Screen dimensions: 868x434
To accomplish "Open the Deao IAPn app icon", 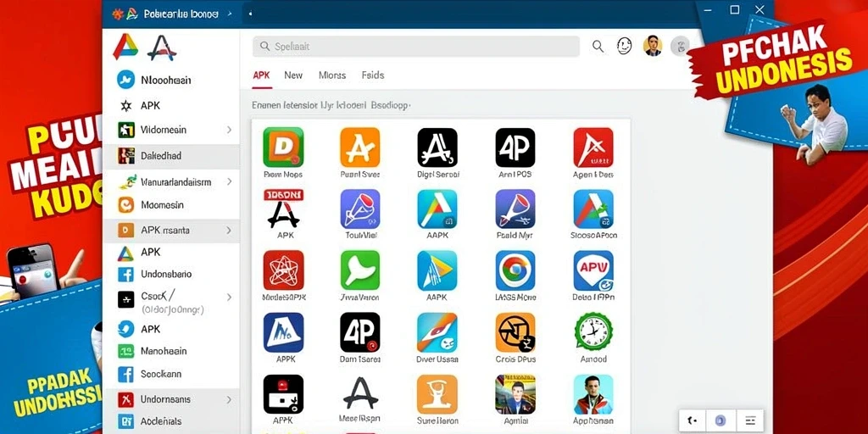I will tap(593, 270).
